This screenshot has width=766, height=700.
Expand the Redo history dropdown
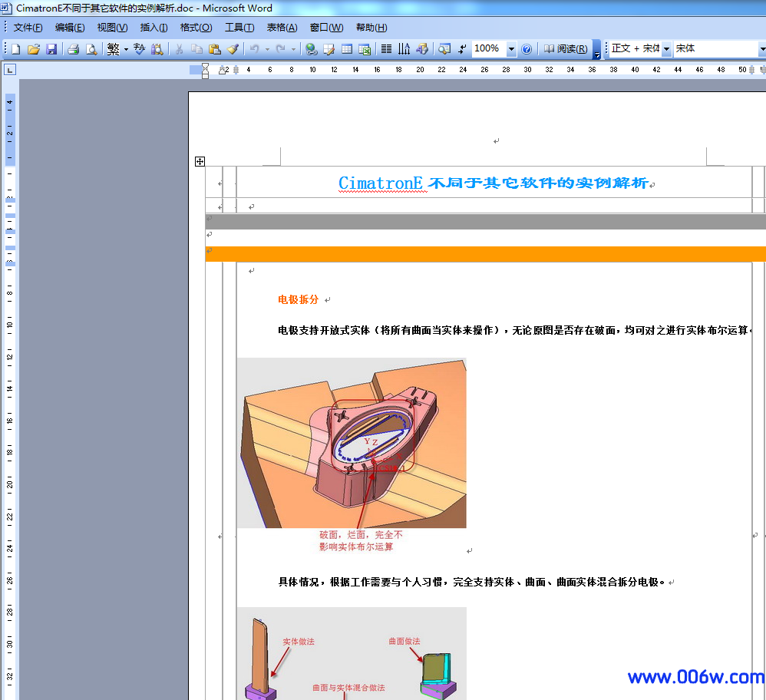[x=294, y=49]
